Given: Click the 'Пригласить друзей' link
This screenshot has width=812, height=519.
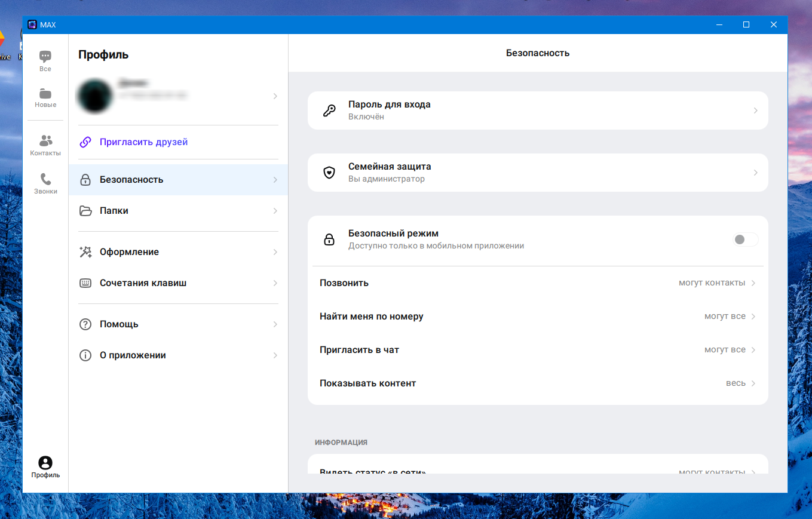Looking at the screenshot, I should click(143, 142).
